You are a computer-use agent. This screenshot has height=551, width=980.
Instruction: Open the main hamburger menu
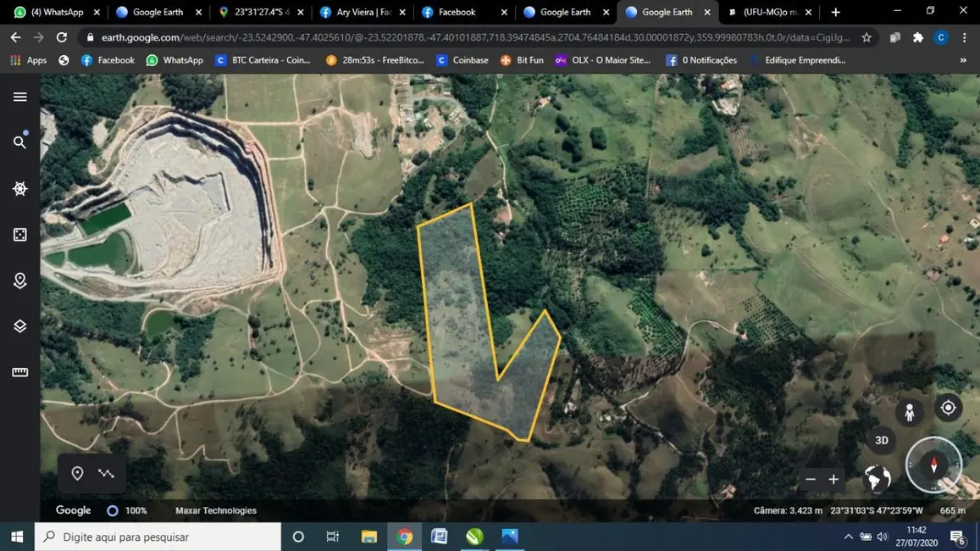19,97
